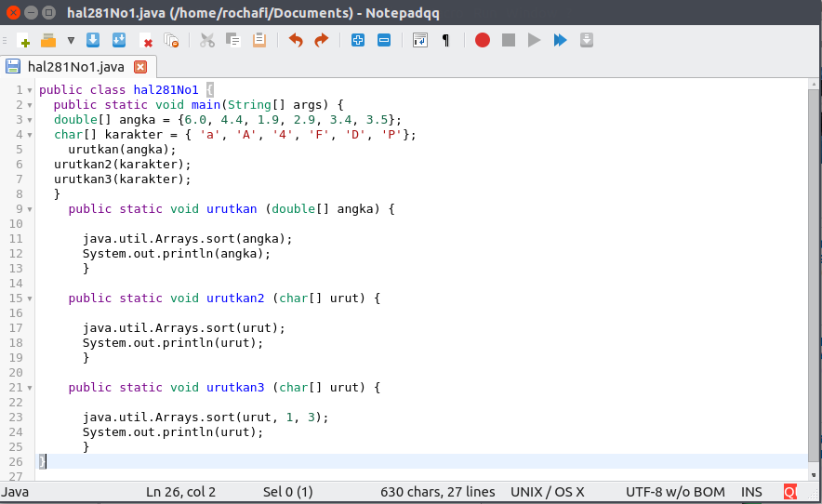Image resolution: width=822 pixels, height=504 pixels.
Task: Click the Sel 0 (1) selection indicator
Action: pos(288,492)
